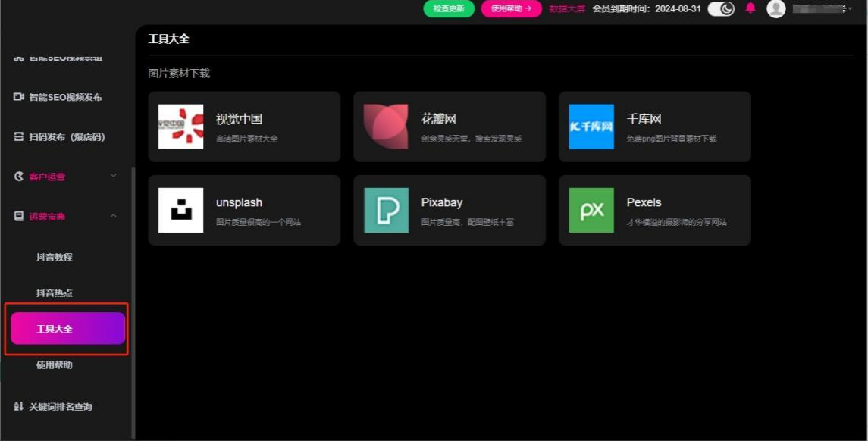
Task: Click the user avatar icon
Action: tap(776, 8)
